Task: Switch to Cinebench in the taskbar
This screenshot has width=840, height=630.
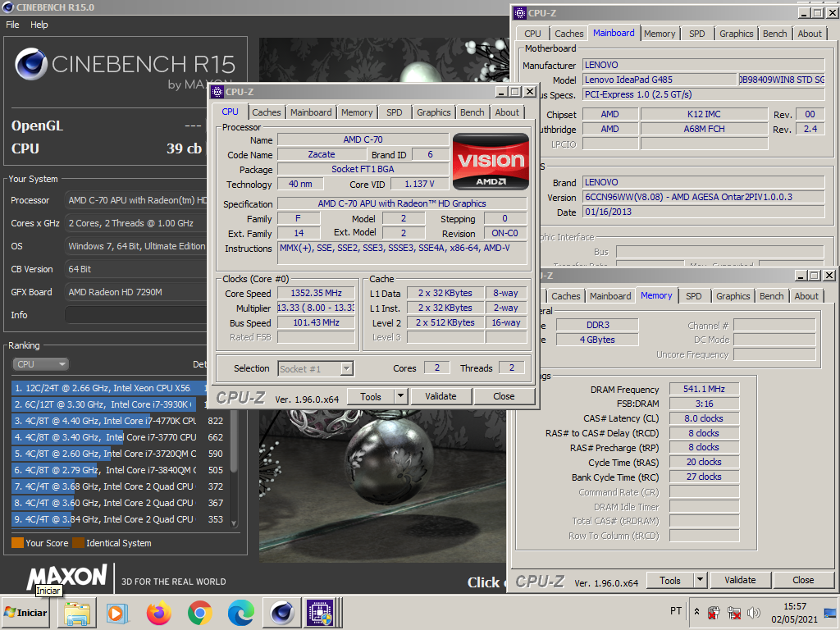Action: 282,612
